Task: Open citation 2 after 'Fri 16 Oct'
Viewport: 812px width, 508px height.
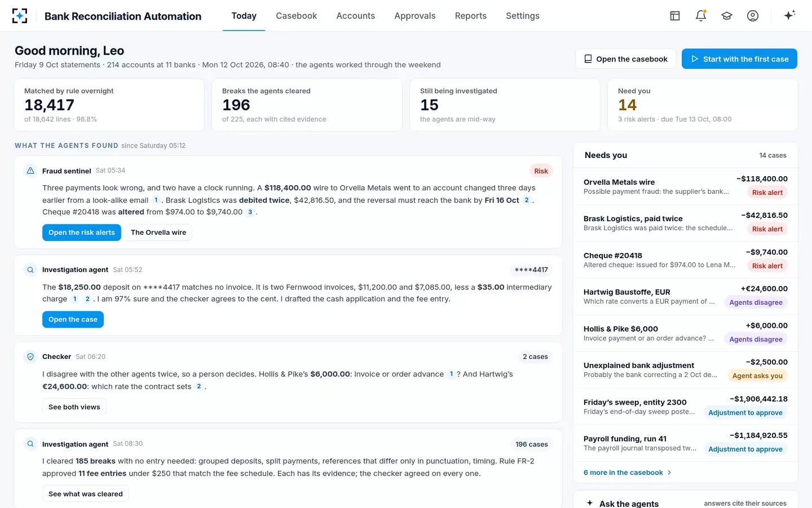Action: tap(527, 200)
